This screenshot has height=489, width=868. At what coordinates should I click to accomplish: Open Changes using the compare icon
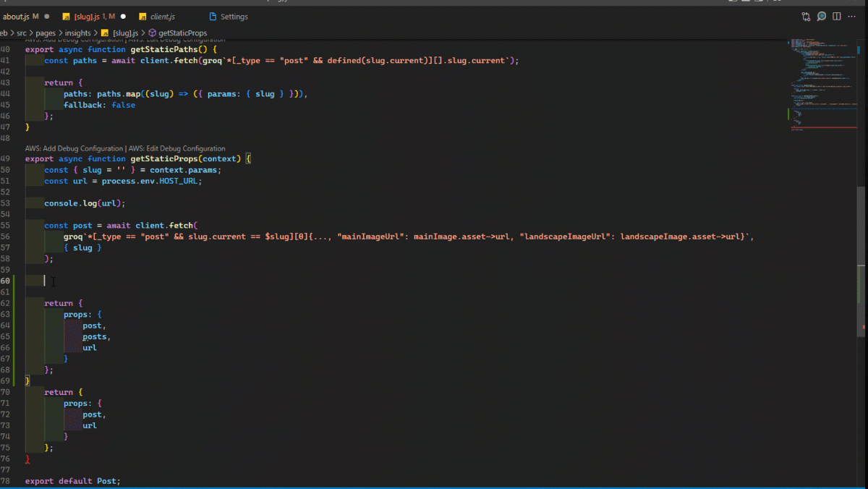pyautogui.click(x=806, y=16)
